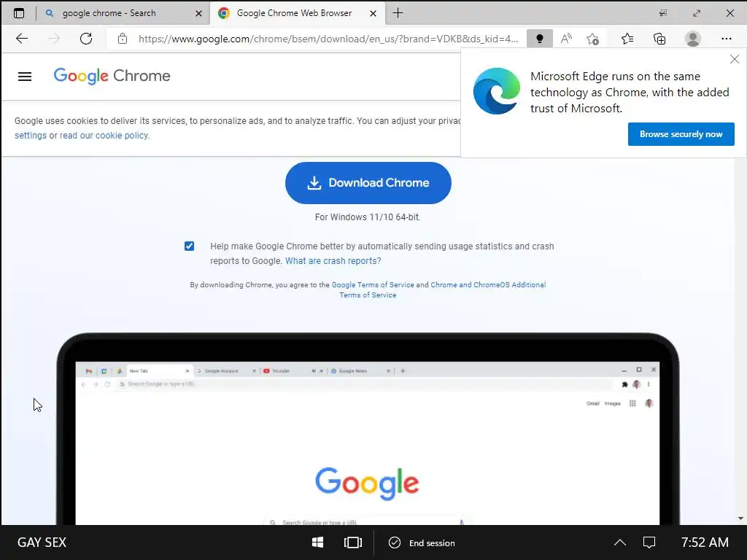The width and height of the screenshot is (747, 560).
Task: Click the address bar URL field
Action: point(328,39)
